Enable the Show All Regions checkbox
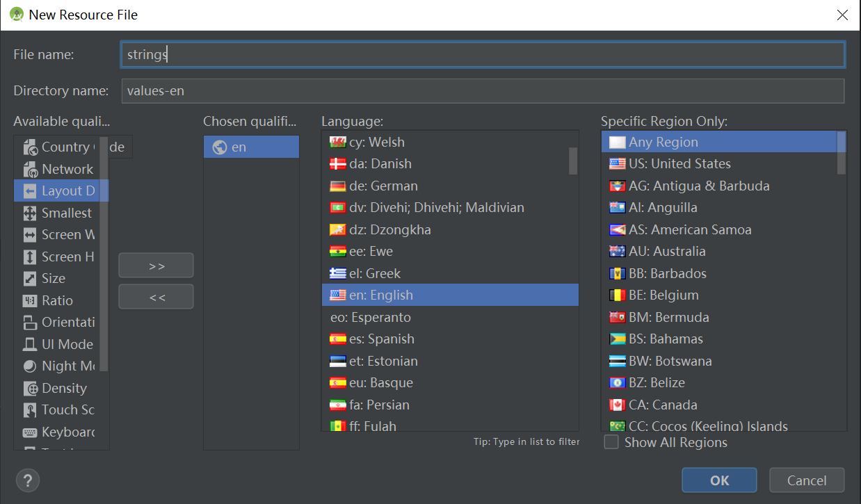This screenshot has width=861, height=504. [611, 442]
